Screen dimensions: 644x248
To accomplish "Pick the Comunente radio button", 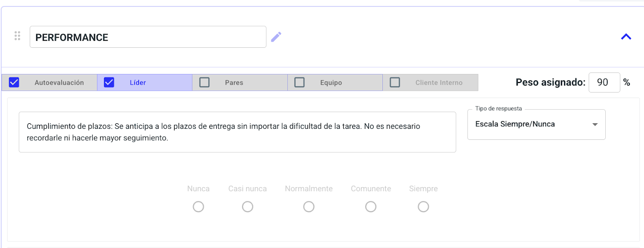I will coord(371,207).
